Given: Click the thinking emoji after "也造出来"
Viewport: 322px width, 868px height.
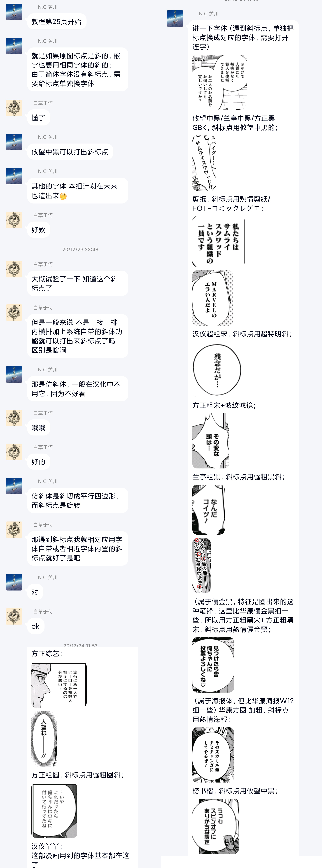Looking at the screenshot, I should (63, 196).
